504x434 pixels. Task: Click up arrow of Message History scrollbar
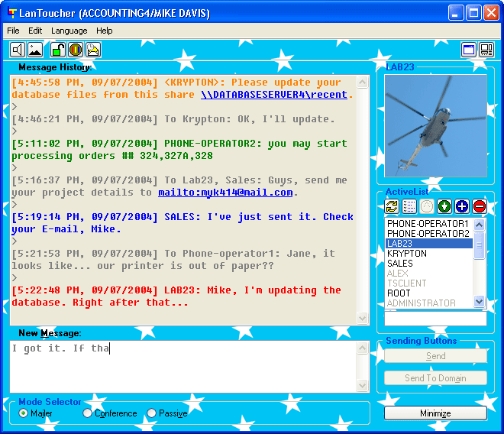tap(362, 83)
